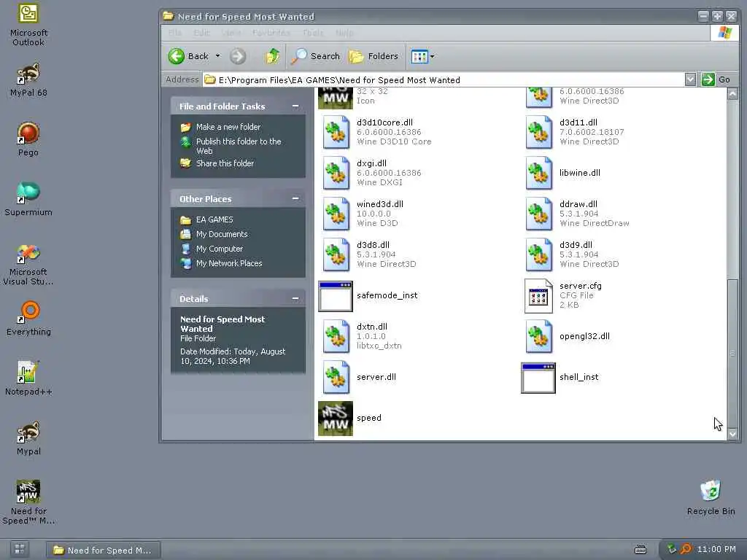Select the speed executable icon
The width and height of the screenshot is (747, 560).
click(336, 418)
